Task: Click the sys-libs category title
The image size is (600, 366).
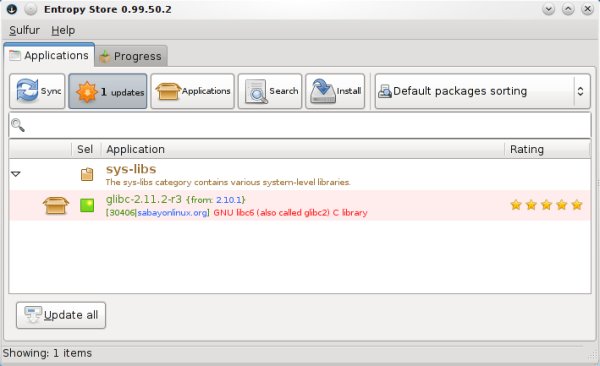Action: coord(131,169)
